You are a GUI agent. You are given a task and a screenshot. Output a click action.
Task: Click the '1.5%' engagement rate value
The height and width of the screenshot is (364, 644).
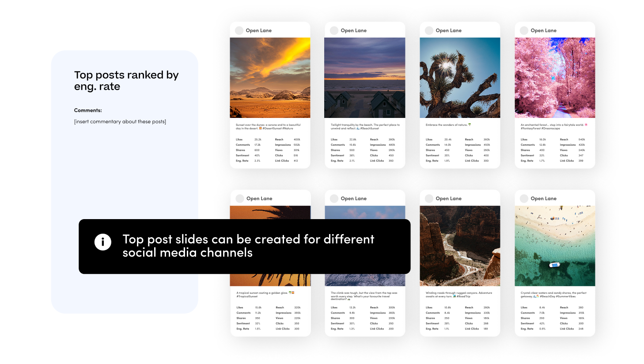tap(258, 329)
